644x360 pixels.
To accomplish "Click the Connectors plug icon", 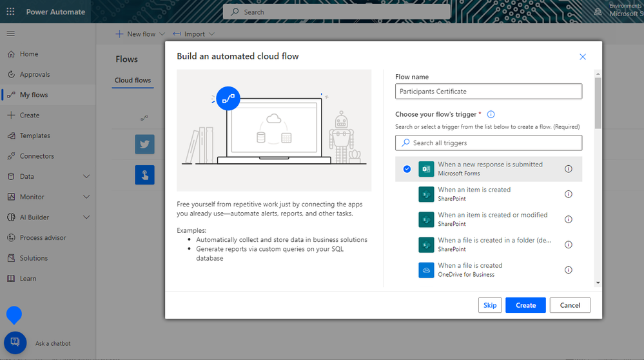I will click(11, 155).
